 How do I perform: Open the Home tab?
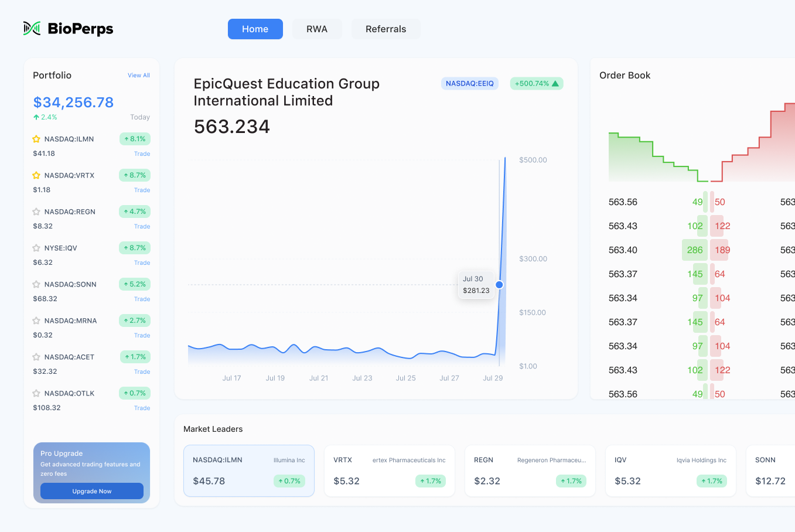255,29
